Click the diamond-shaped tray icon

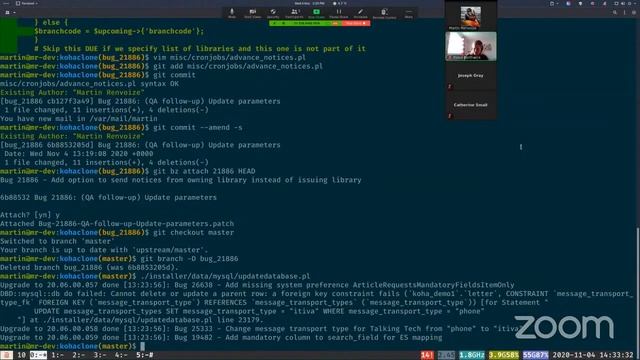(x=581, y=3)
